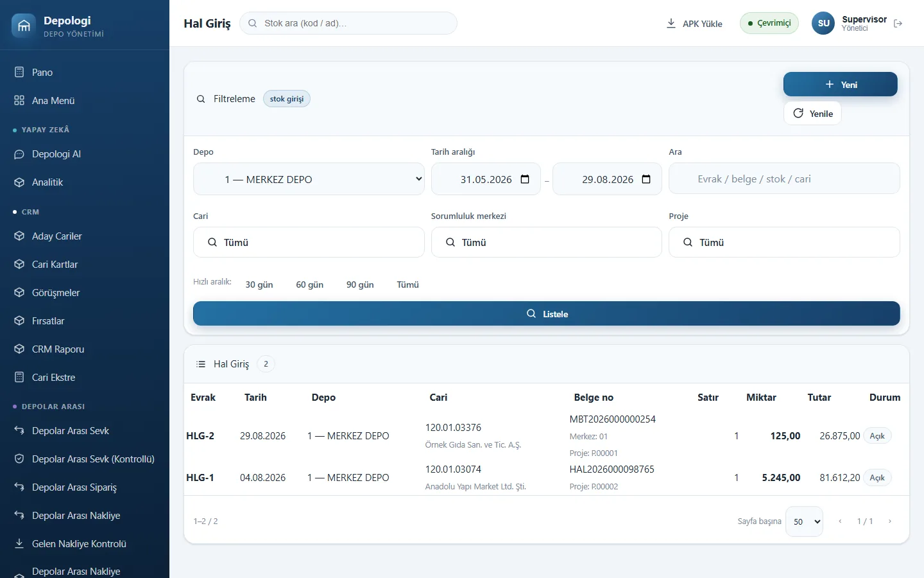Click the Yenile refresh button

[812, 114]
